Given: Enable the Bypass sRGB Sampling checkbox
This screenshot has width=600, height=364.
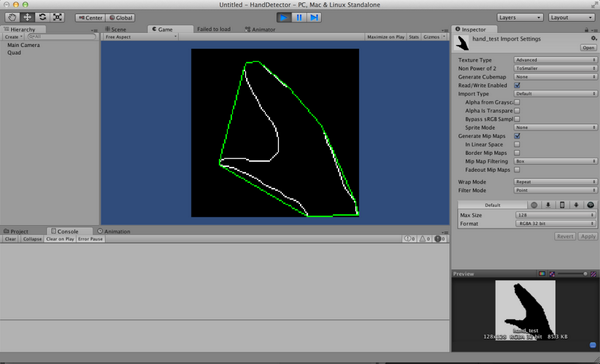Looking at the screenshot, I should pyautogui.click(x=517, y=119).
